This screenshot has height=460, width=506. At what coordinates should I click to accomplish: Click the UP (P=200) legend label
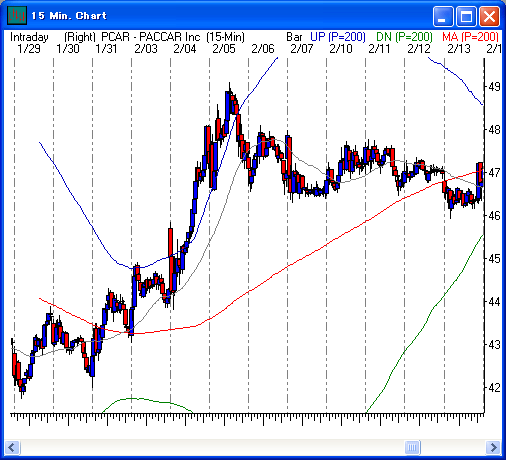pyautogui.click(x=338, y=37)
